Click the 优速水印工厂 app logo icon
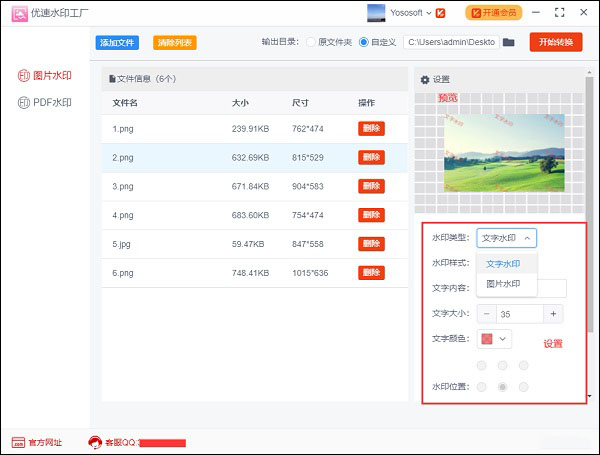Viewport: 600px width, 455px height. click(19, 13)
